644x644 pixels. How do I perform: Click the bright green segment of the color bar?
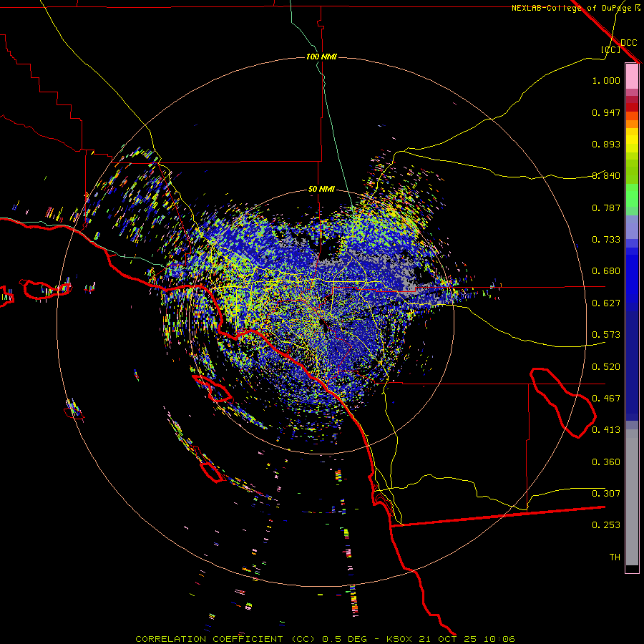point(632,195)
